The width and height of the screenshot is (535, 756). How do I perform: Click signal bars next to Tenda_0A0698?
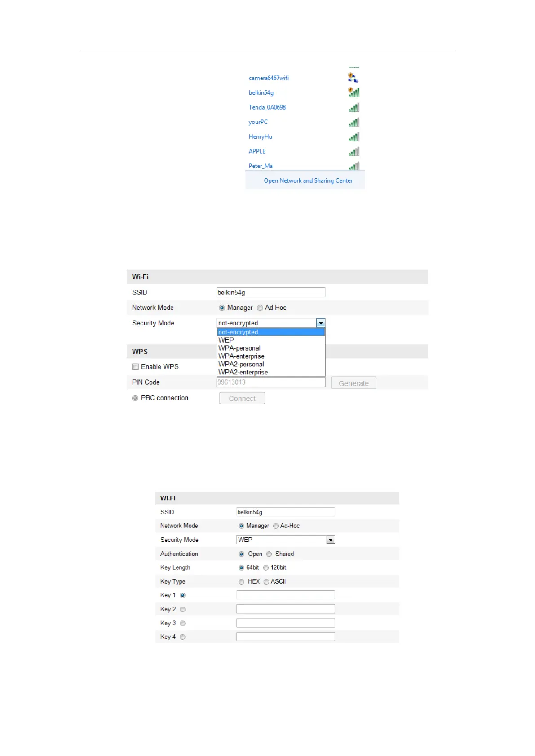click(354, 107)
